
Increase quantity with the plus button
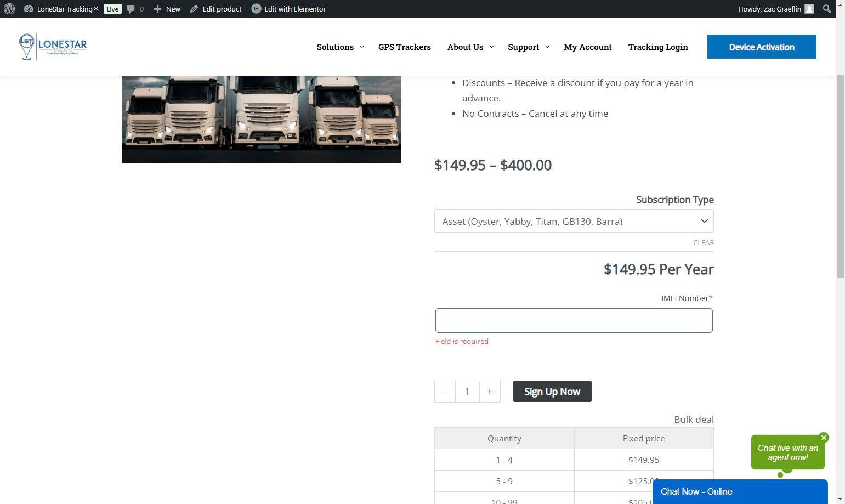click(490, 392)
